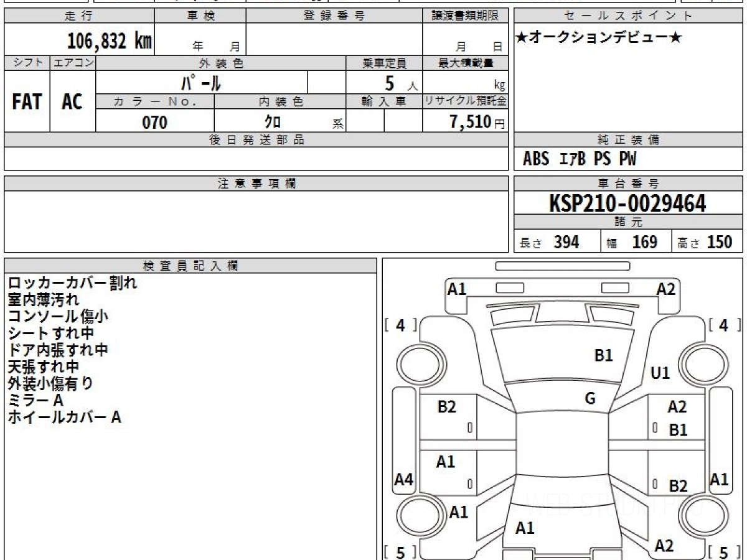Select the recycle deposit 7,510円
Image resolution: width=747 pixels, height=560 pixels.
477,122
